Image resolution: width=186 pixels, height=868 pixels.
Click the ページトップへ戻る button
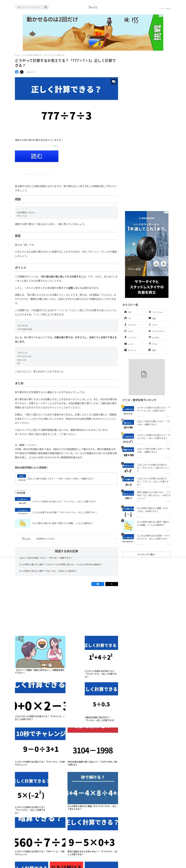[146, 554]
